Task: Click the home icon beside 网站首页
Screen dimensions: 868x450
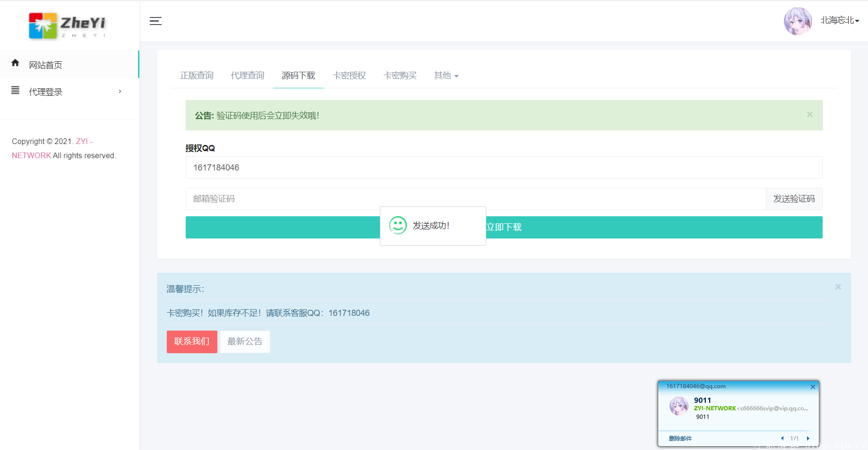Action: 16,63
